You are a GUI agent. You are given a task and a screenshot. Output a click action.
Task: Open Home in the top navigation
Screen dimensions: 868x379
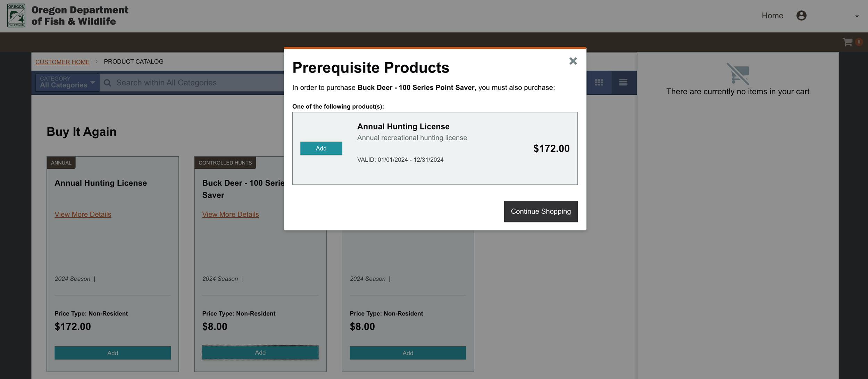772,16
